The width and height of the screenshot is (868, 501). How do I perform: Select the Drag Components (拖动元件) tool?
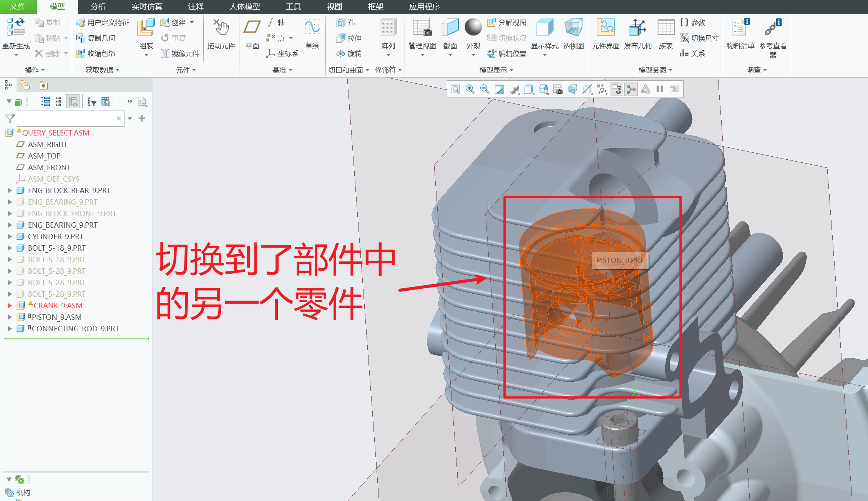coord(221,28)
